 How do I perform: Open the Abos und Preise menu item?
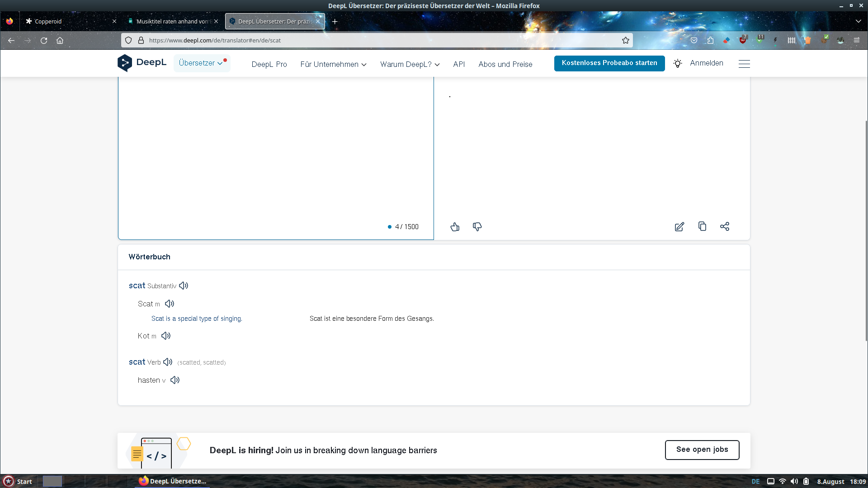(505, 64)
